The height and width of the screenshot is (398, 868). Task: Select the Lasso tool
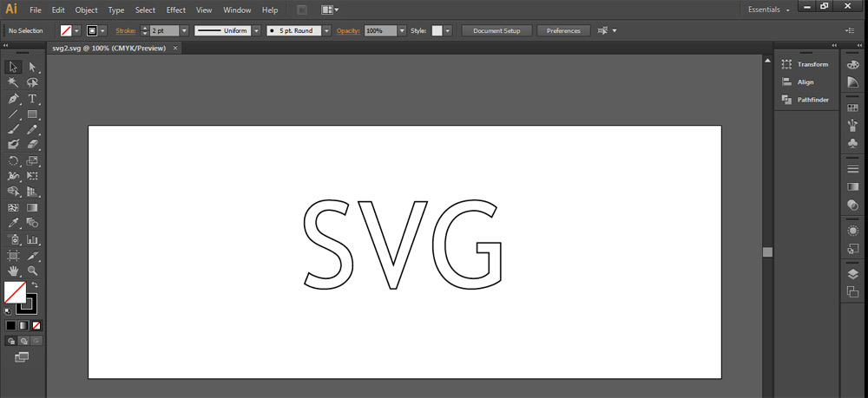[x=32, y=83]
